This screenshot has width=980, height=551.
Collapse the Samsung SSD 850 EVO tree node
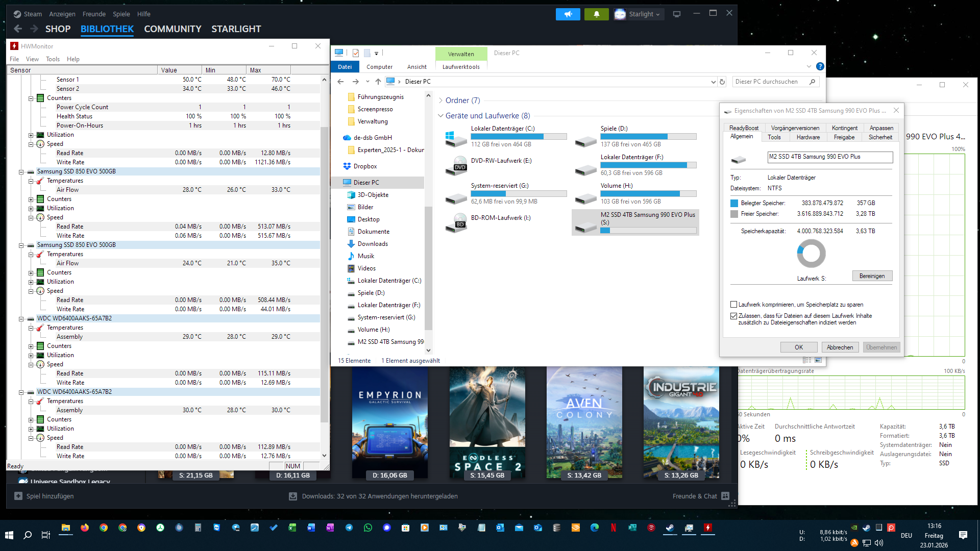coord(21,172)
